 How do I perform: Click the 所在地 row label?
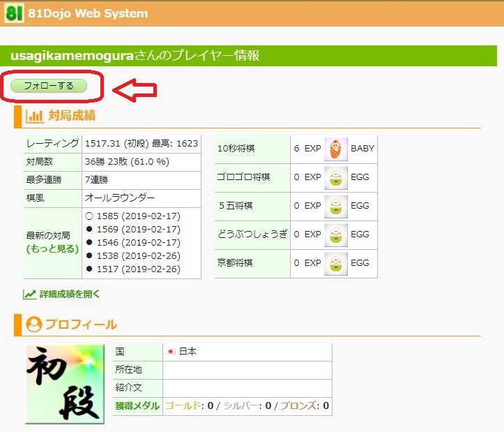tap(128, 370)
